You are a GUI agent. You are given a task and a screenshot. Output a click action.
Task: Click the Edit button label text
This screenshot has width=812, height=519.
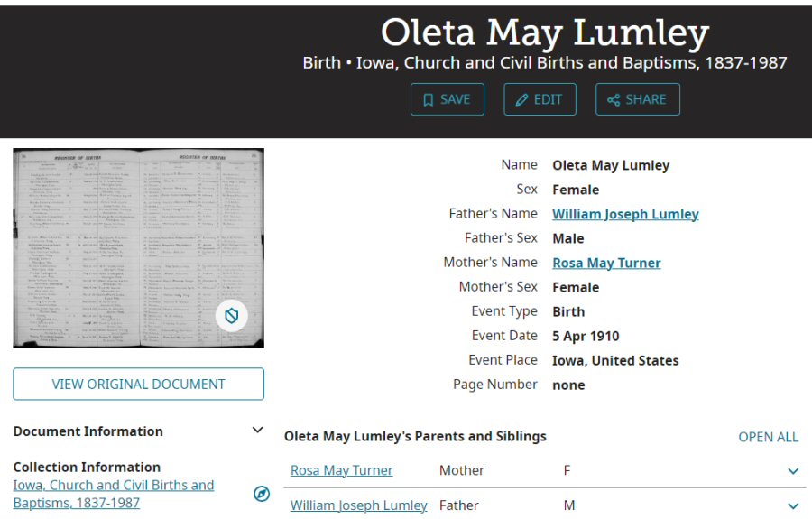pyautogui.click(x=548, y=100)
